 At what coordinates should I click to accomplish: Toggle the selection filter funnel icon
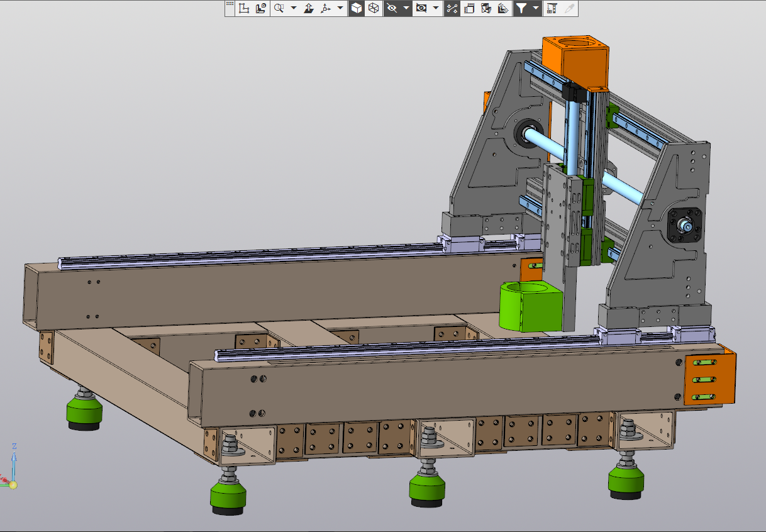point(521,8)
